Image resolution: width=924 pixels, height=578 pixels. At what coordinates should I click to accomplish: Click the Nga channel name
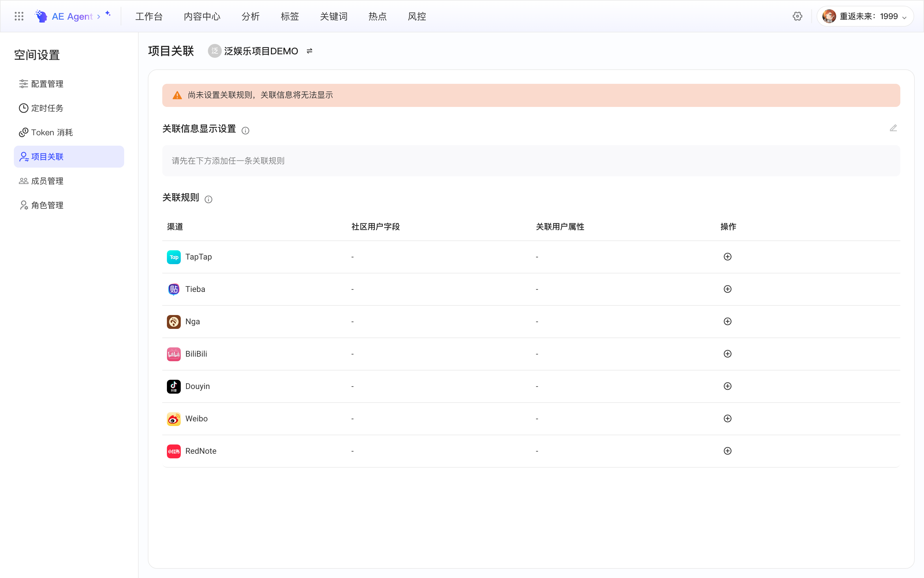click(192, 321)
